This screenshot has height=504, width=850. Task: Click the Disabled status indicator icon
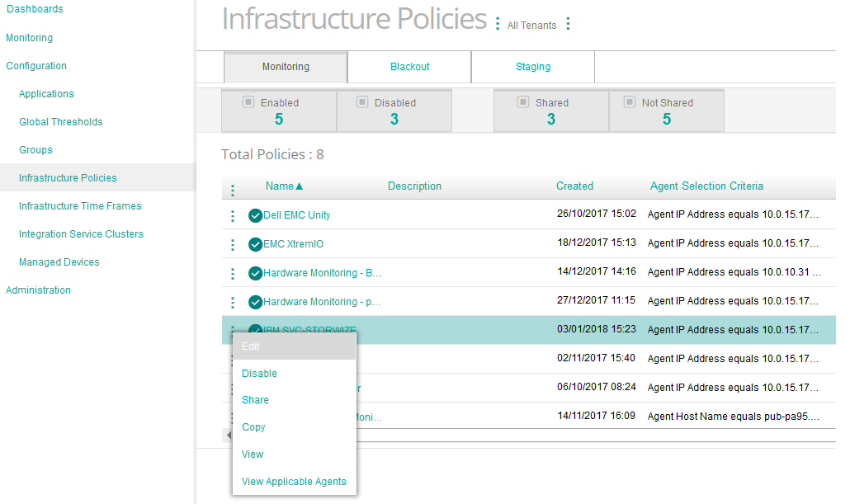[361, 101]
